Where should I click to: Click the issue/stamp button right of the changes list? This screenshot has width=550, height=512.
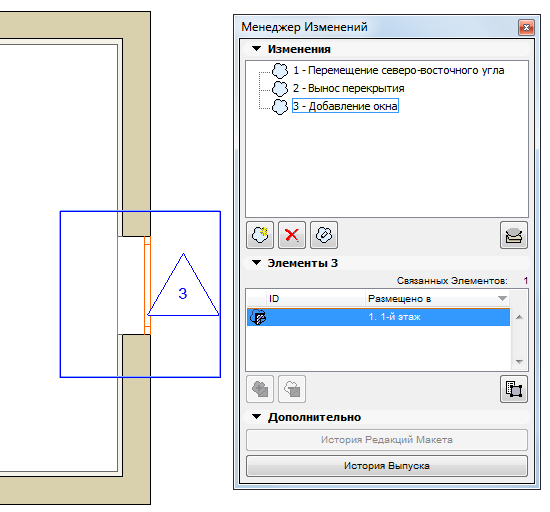click(514, 235)
